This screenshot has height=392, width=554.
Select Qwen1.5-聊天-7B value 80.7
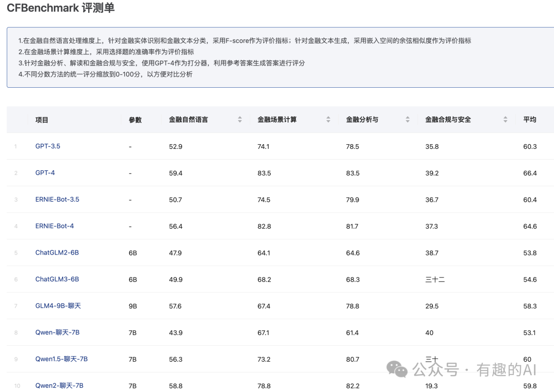(352, 359)
